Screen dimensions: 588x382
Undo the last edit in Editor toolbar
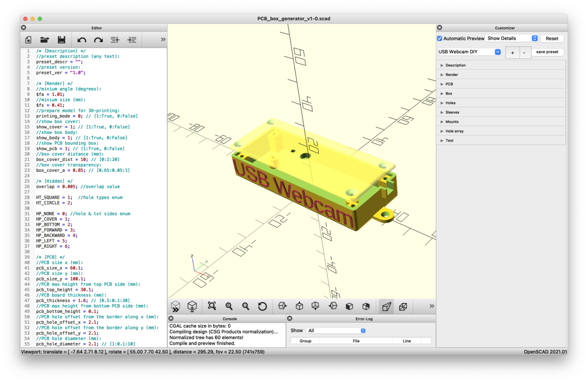coord(82,40)
